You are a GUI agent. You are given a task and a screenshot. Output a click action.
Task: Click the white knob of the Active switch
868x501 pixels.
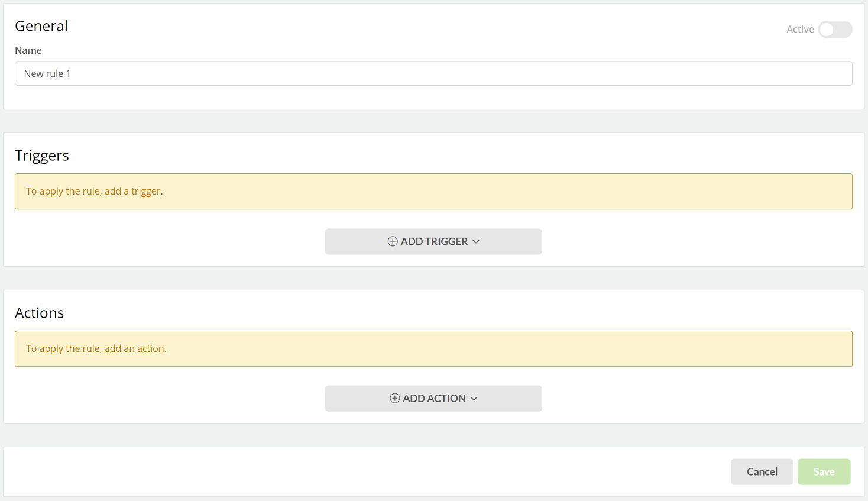coord(827,29)
